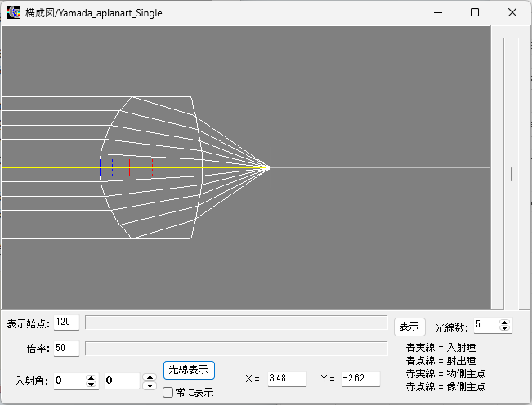Click the blue entrance pupil line in diagram
This screenshot has height=405, width=532.
pos(100,167)
